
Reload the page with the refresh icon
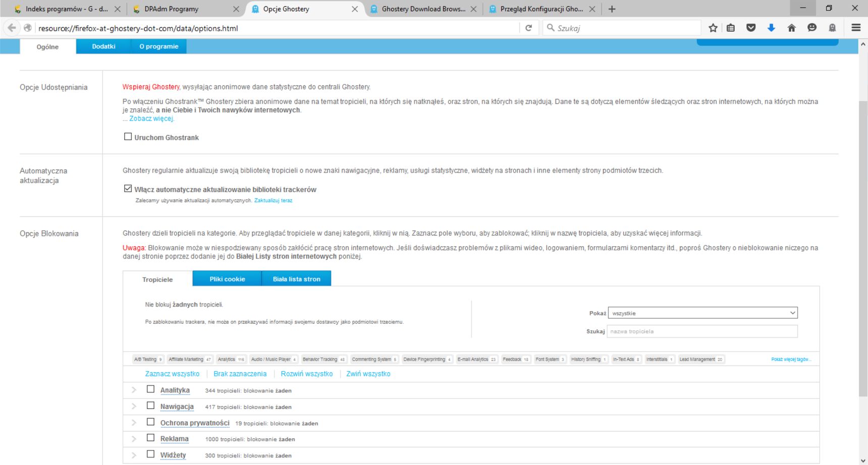528,28
